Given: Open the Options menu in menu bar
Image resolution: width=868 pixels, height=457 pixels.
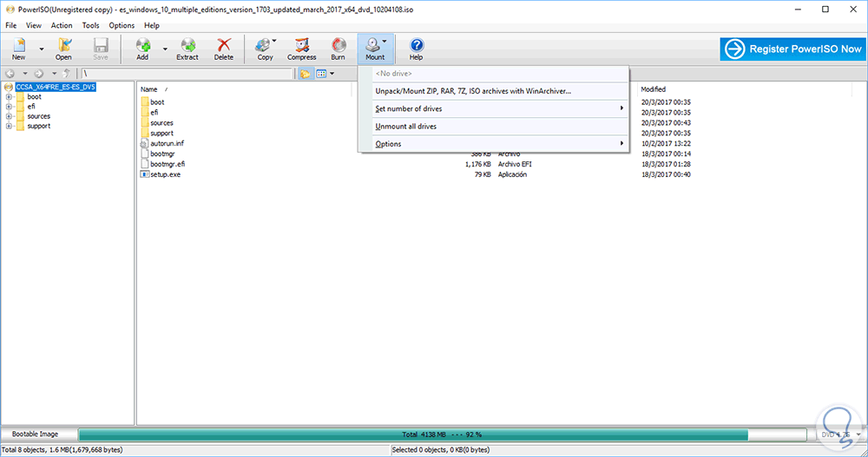Looking at the screenshot, I should (122, 25).
